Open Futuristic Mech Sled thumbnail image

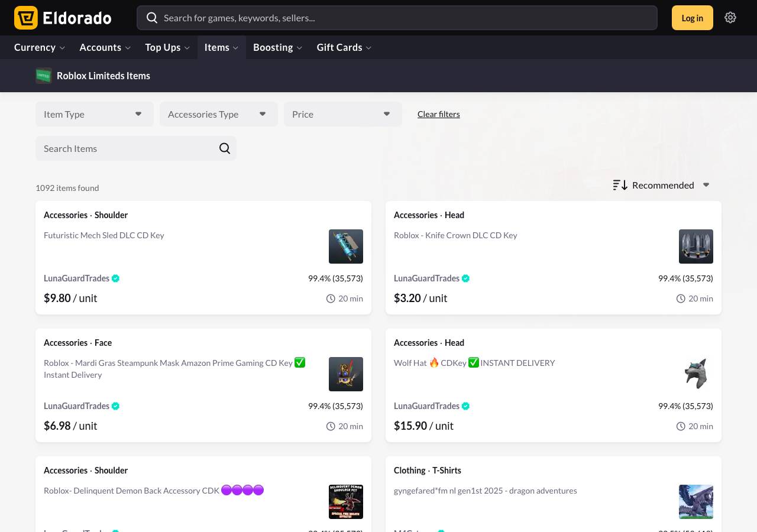346,246
